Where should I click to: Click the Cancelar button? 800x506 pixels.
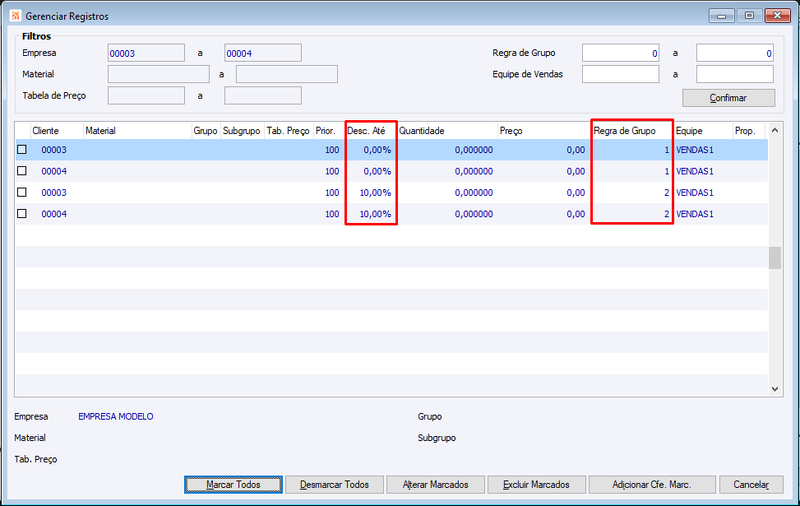coord(751,485)
